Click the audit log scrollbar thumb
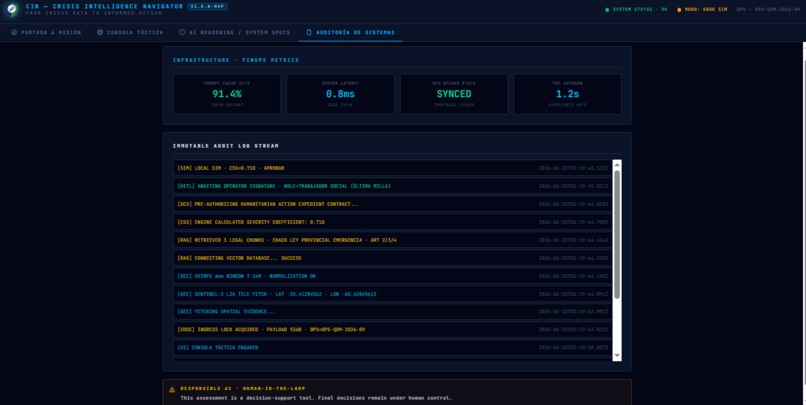The width and height of the screenshot is (806, 405). click(x=617, y=234)
